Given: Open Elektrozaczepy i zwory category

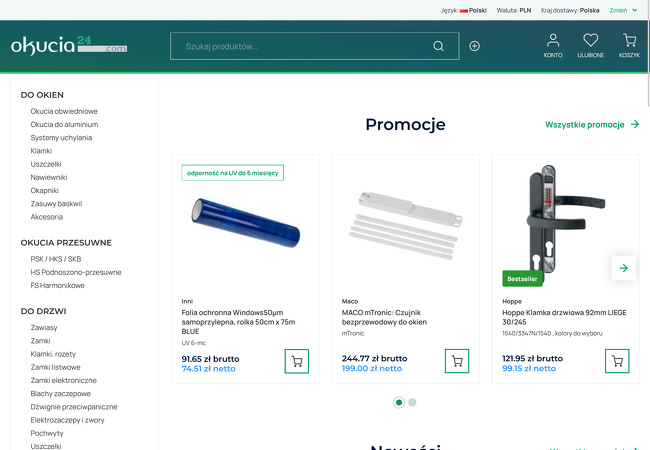Looking at the screenshot, I should (x=67, y=420).
